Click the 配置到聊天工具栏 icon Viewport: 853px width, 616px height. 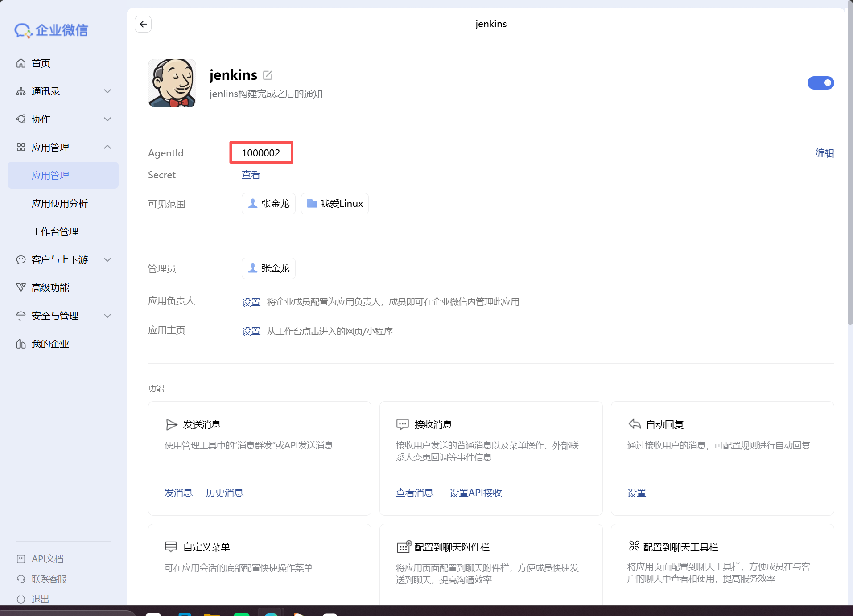[634, 546]
